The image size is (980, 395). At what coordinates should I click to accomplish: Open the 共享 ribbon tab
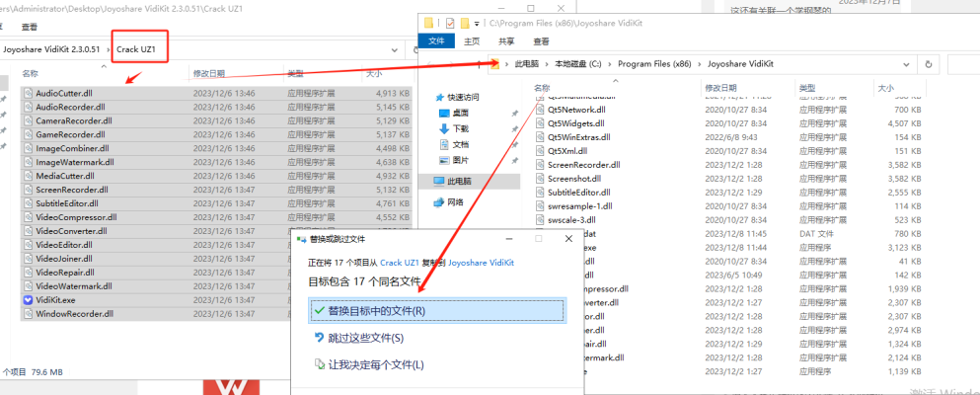(506, 41)
